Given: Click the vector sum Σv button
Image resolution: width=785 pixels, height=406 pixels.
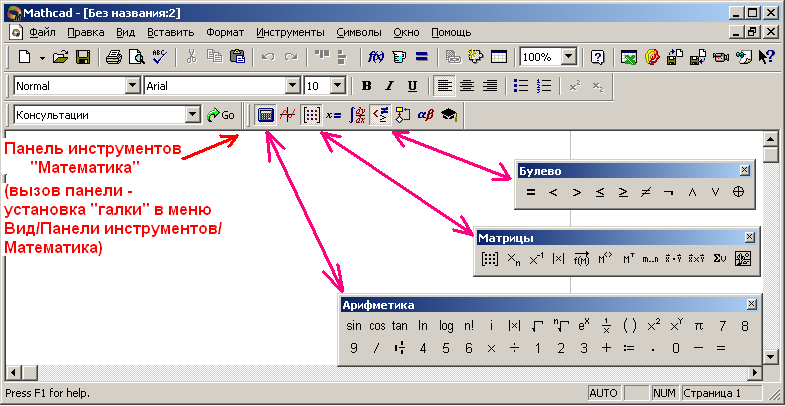Looking at the screenshot, I should point(719,259).
